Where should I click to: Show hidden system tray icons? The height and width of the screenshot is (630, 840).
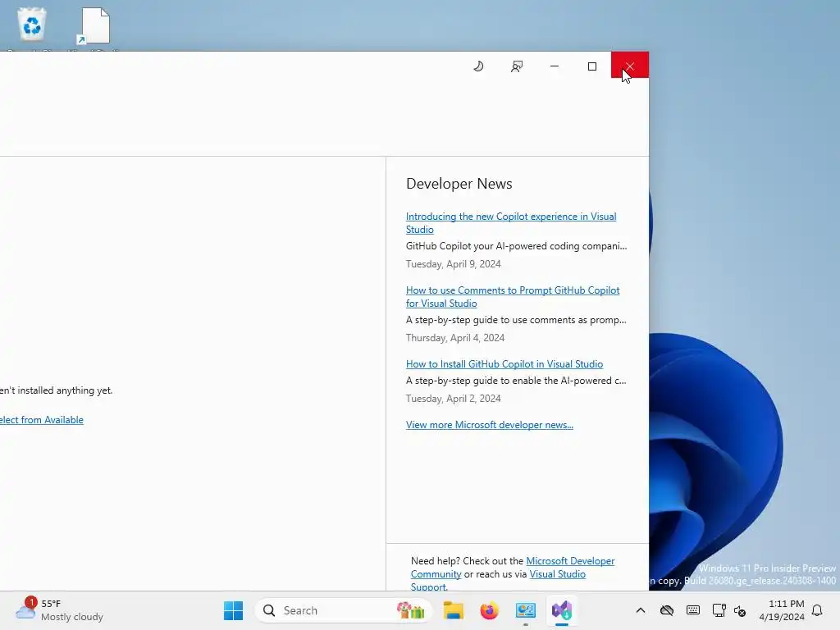pos(640,610)
